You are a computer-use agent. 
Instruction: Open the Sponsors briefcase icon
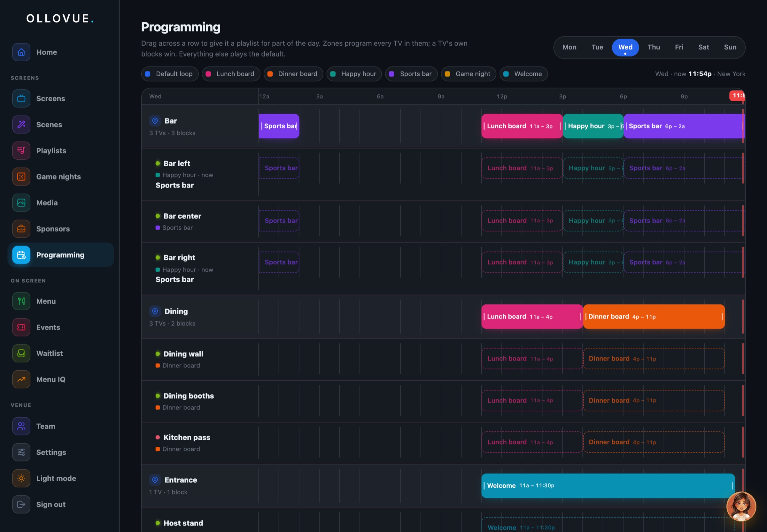click(21, 229)
